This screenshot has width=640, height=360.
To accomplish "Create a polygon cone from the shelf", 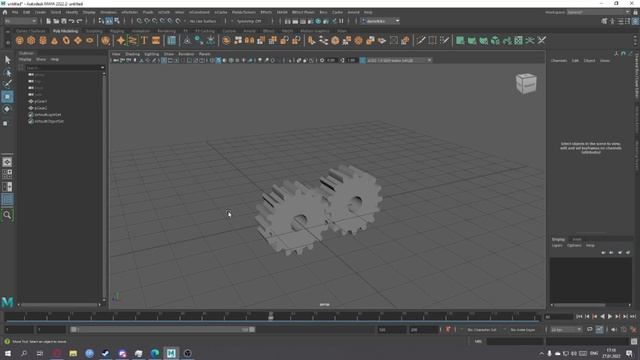I will (x=54, y=40).
